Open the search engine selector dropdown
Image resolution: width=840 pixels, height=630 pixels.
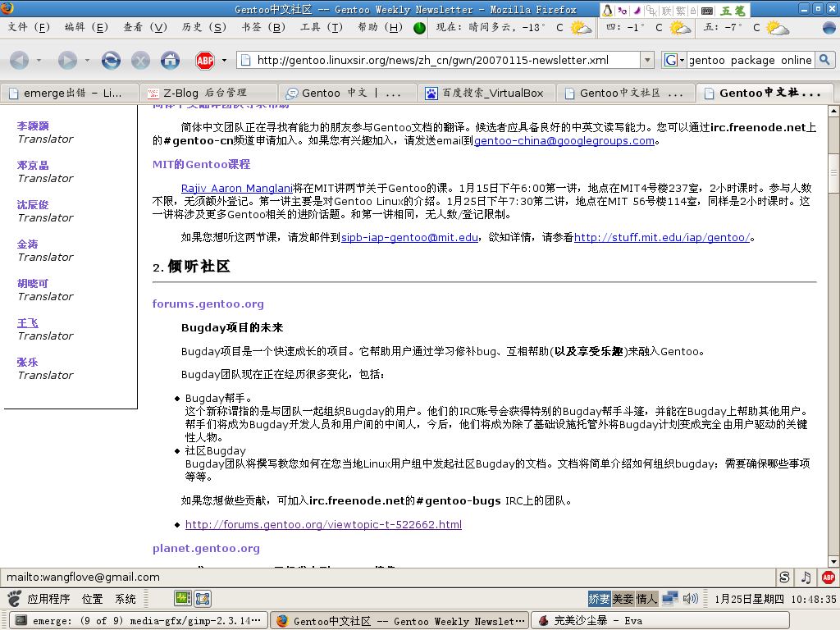682,60
